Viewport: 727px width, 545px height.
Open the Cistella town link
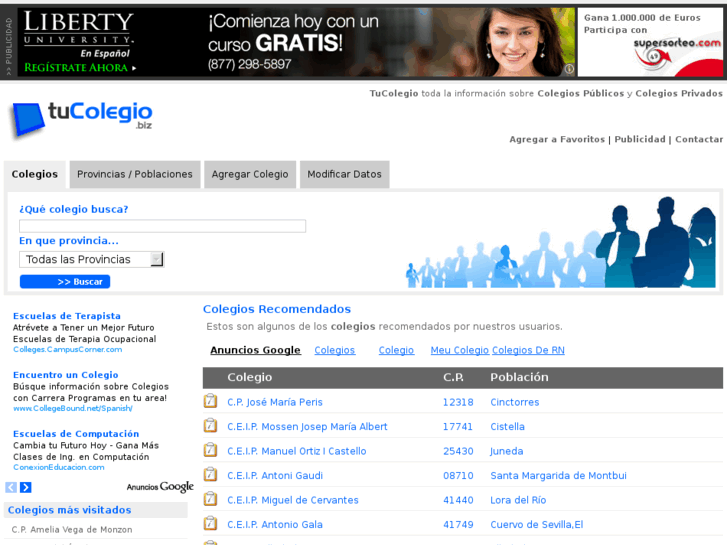[x=507, y=427]
